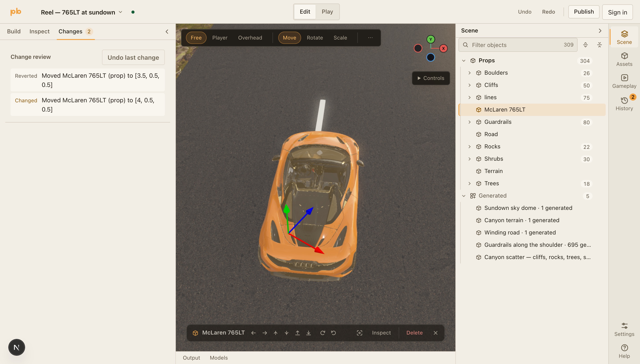Image resolution: width=640 pixels, height=364 pixels.
Task: Open the viewport more options menu
Action: (370, 38)
